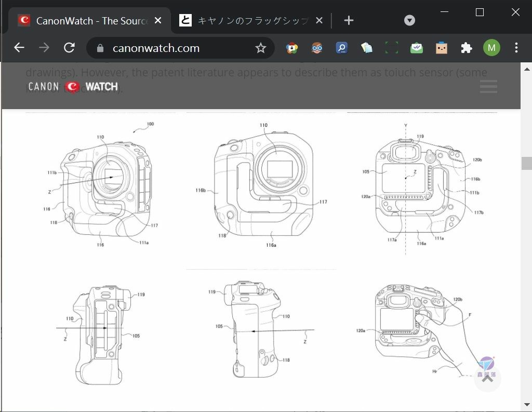Open the green checkmark inbox extension
532x412 pixels.
[416, 48]
